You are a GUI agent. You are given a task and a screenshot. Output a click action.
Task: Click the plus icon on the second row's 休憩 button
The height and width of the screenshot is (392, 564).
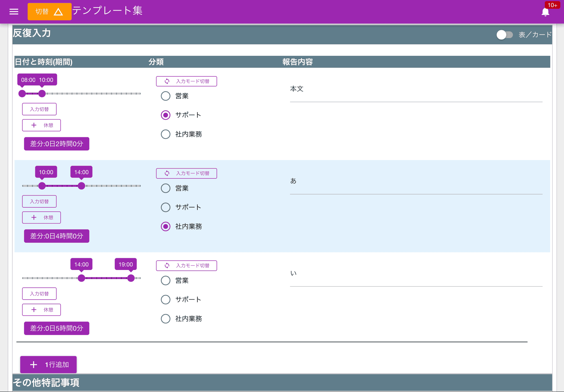(x=34, y=217)
